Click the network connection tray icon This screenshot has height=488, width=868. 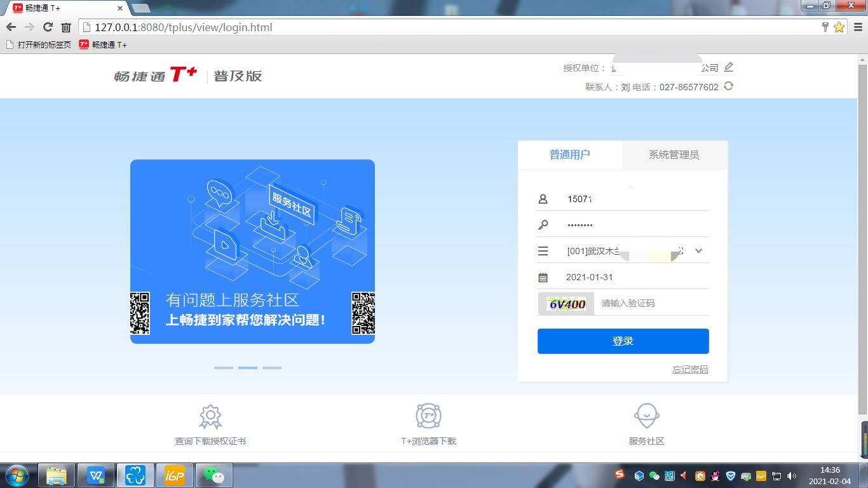click(776, 475)
